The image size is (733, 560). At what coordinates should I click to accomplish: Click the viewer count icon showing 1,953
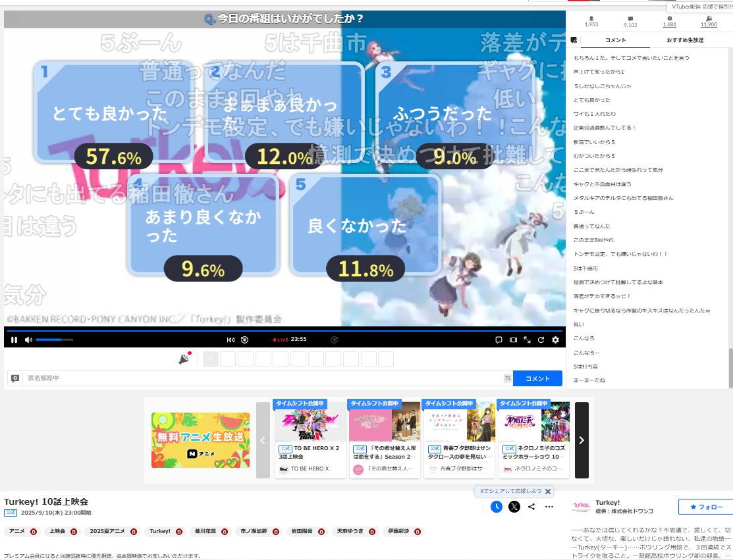(x=591, y=22)
